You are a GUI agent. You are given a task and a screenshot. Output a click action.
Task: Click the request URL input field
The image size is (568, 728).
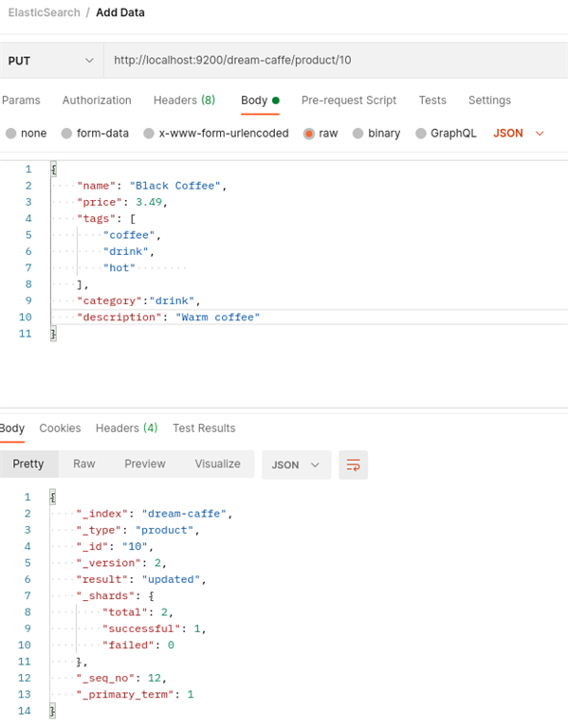(x=336, y=61)
